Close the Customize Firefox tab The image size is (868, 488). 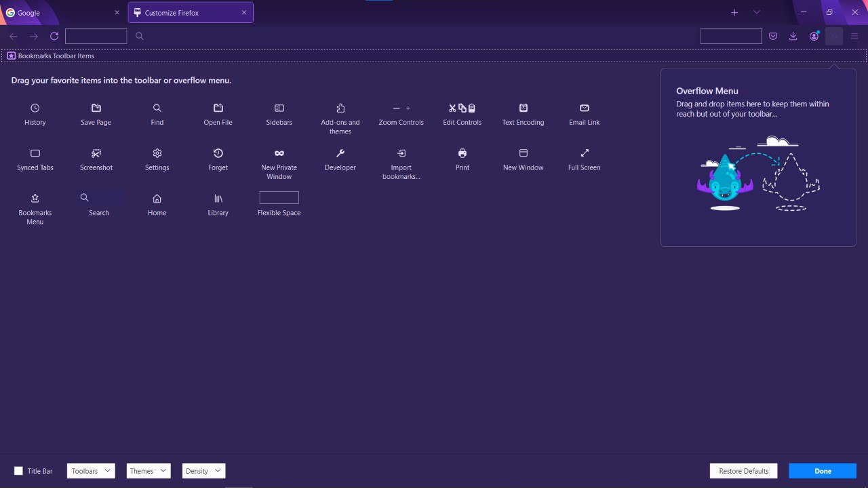244,13
